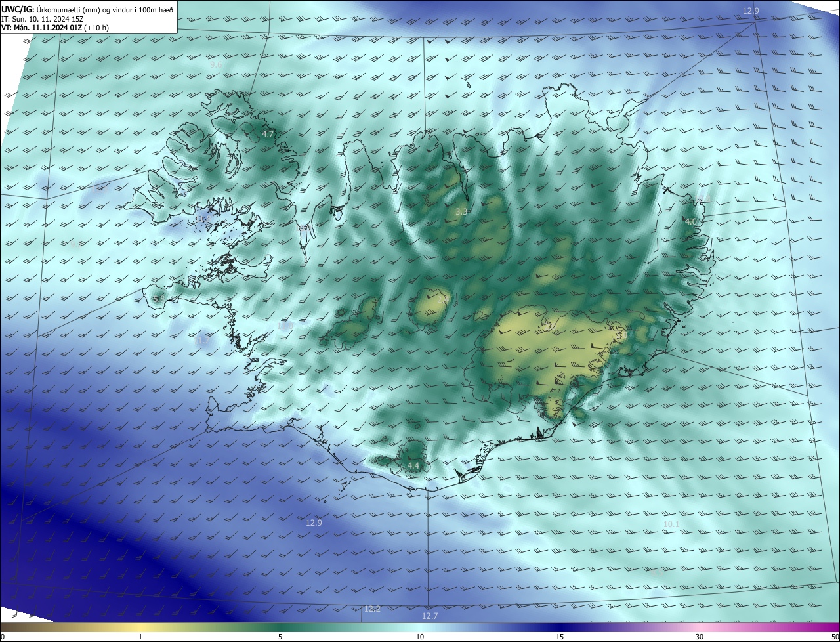Click the 0 tick label on the color scale
The width and height of the screenshot is (840, 642).
click(x=3, y=637)
